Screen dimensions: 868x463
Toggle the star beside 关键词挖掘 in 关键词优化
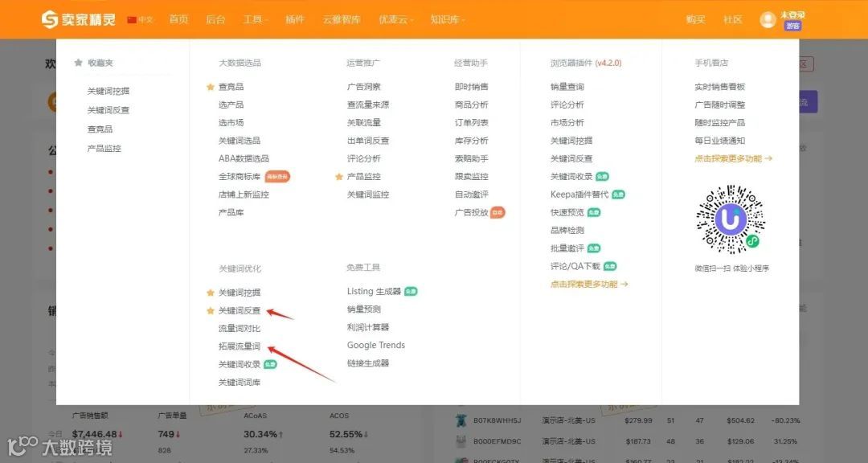click(211, 293)
